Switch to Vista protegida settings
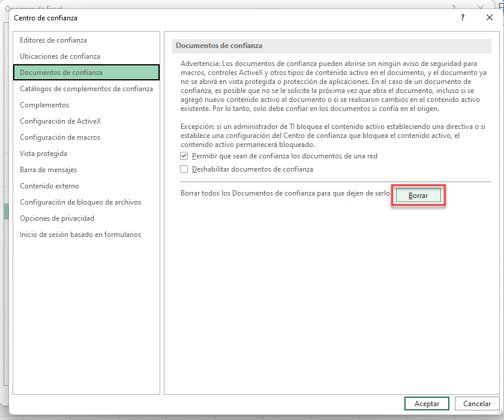Image resolution: width=504 pixels, height=420 pixels. (x=86, y=154)
